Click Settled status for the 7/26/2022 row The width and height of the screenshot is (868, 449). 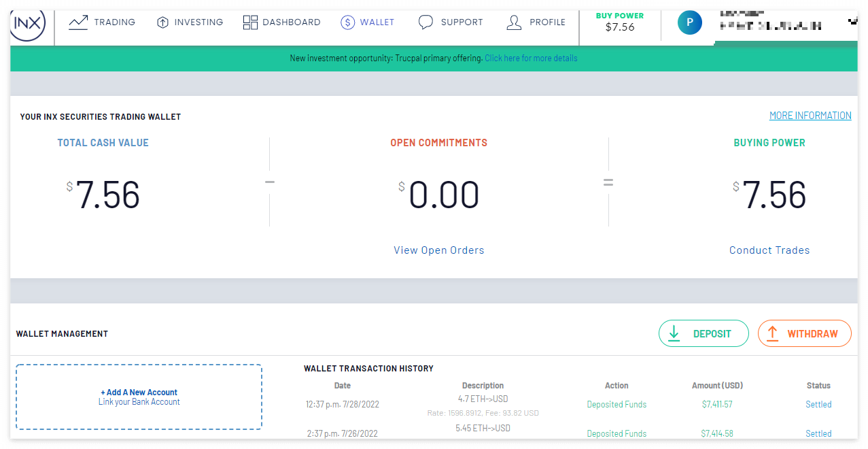click(818, 433)
